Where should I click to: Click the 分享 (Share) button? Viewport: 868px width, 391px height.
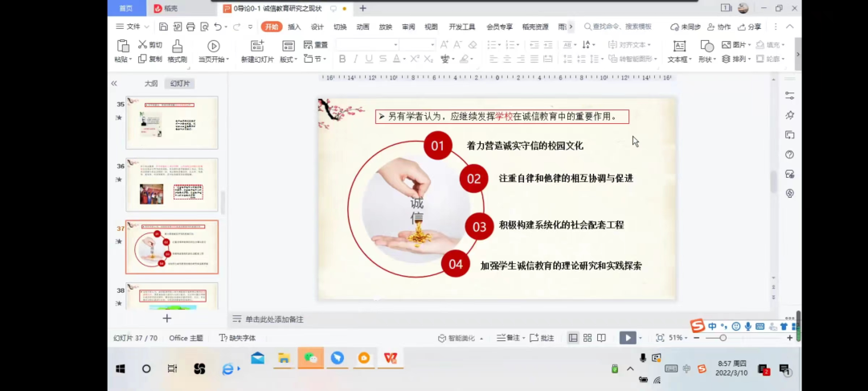(749, 27)
